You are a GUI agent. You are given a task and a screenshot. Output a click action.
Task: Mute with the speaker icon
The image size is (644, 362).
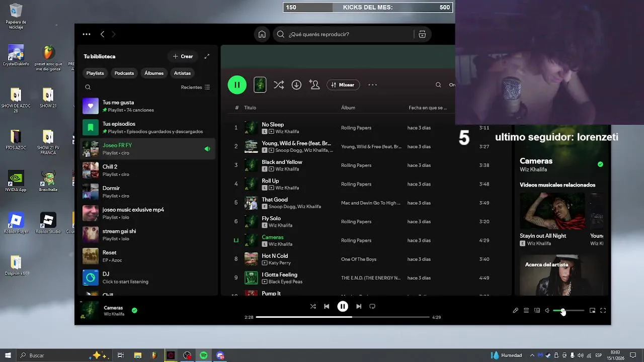(547, 311)
